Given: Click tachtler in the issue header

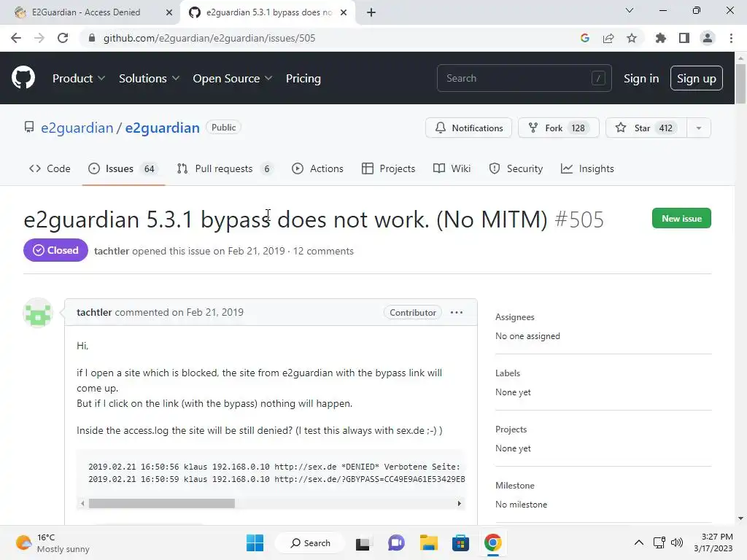Looking at the screenshot, I should [x=112, y=251].
